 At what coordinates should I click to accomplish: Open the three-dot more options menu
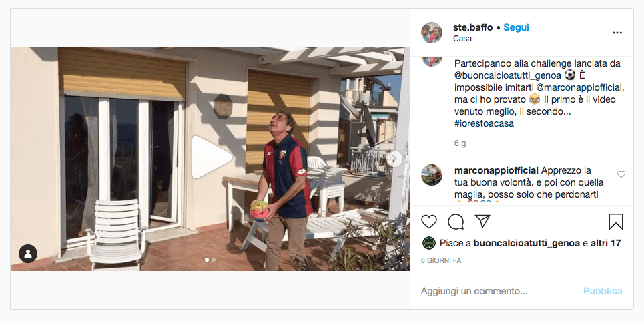point(617,33)
